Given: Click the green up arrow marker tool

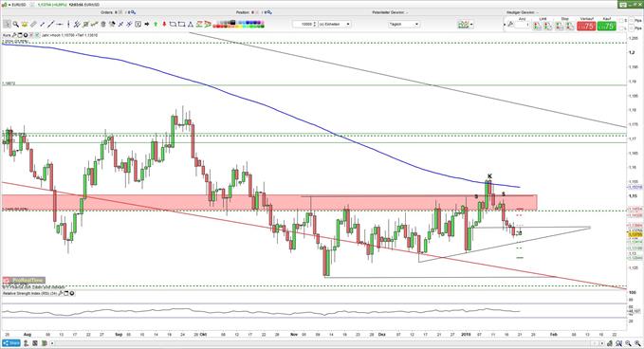Looking at the screenshot, I should (156, 25).
